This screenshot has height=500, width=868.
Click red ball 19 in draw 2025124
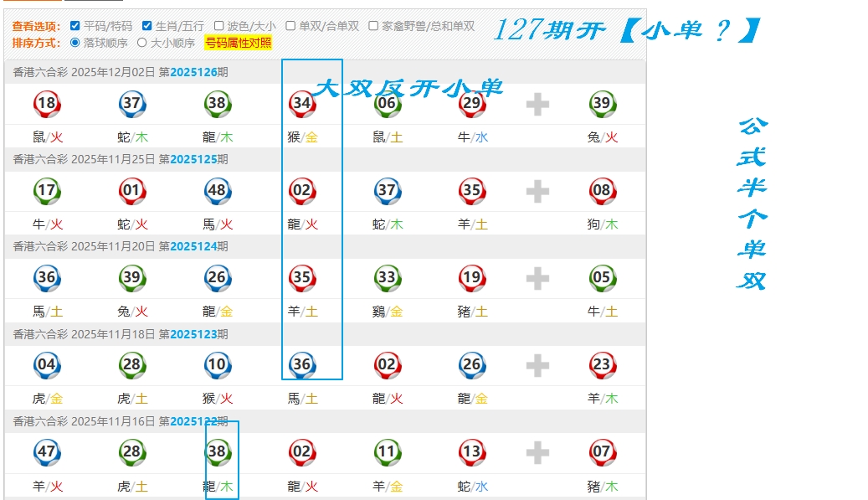472,278
